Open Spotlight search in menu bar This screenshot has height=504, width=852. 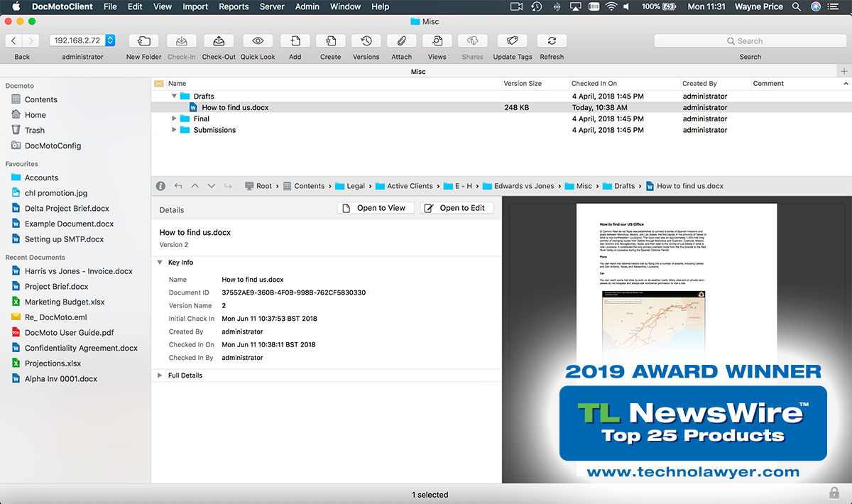797,6
